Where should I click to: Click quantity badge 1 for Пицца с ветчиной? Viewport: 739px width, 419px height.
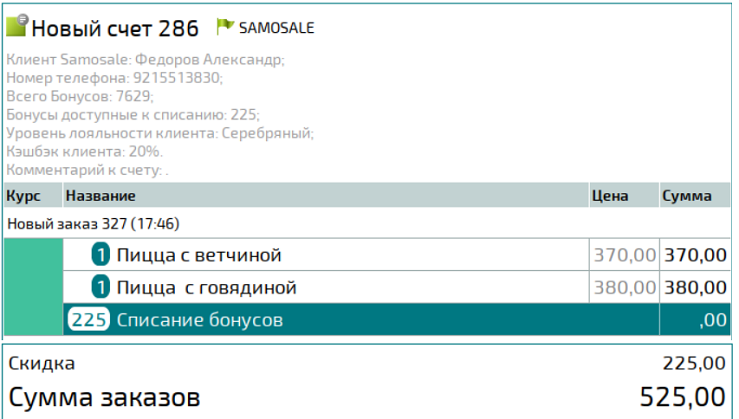point(100,255)
